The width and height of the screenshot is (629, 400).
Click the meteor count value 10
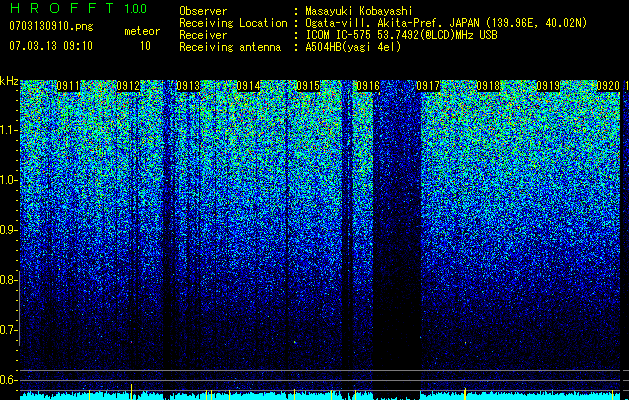point(145,46)
